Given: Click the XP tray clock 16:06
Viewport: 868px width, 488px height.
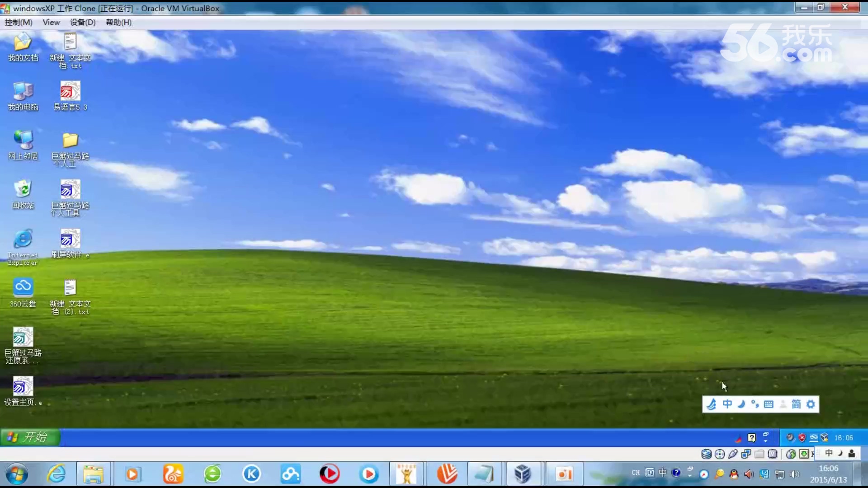Looking at the screenshot, I should tap(844, 437).
